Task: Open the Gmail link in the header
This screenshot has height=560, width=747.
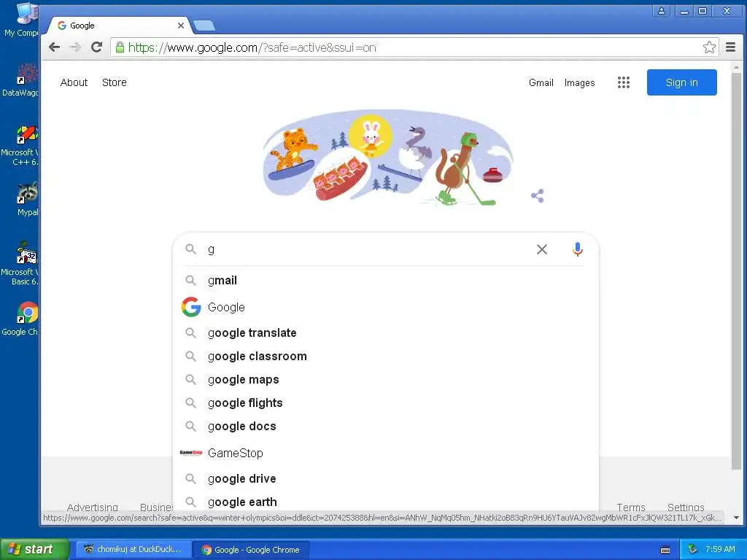Action: (x=541, y=83)
